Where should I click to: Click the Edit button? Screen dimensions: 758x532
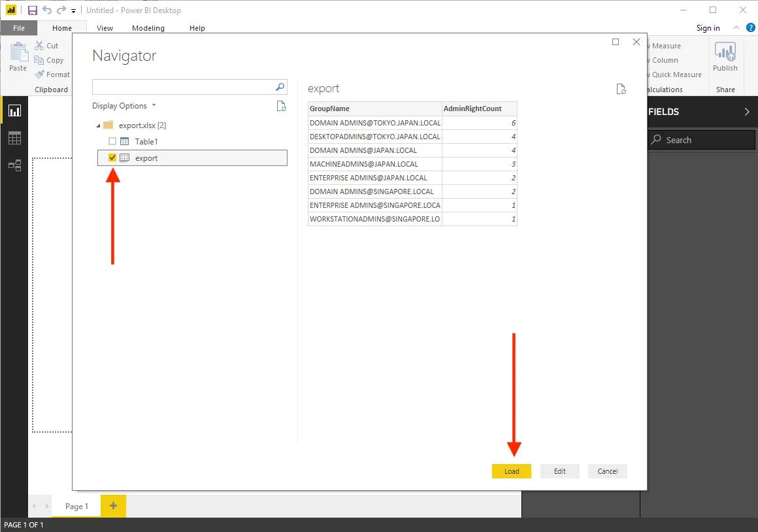point(559,471)
